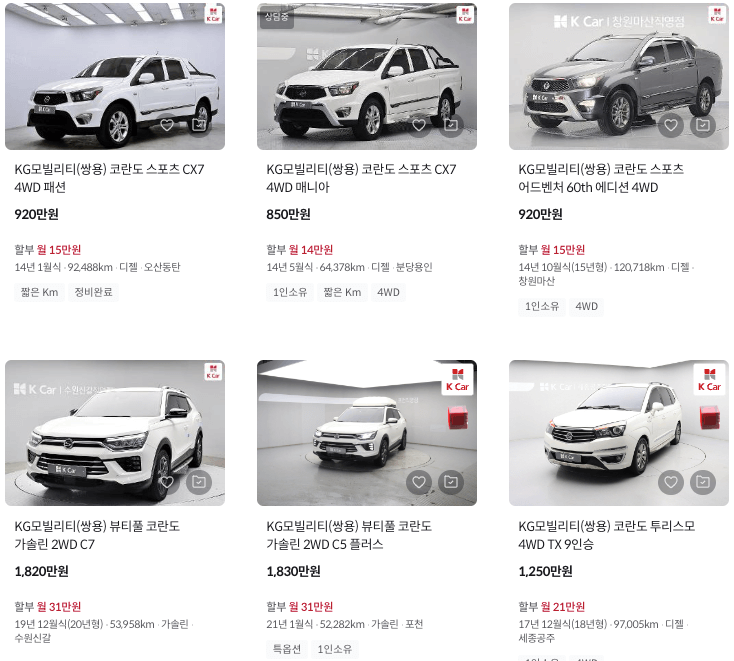This screenshot has width=734, height=661.
Task: Open the 어드벤처 60th 에디션 4WD title link
Action: 601,178
